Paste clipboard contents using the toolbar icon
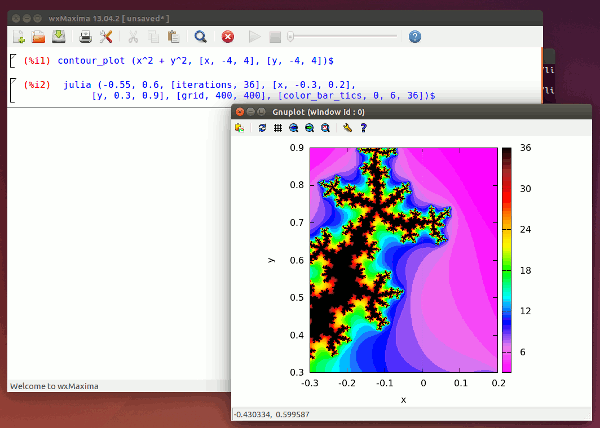Screen dimensions: 600x428 pos(174,37)
